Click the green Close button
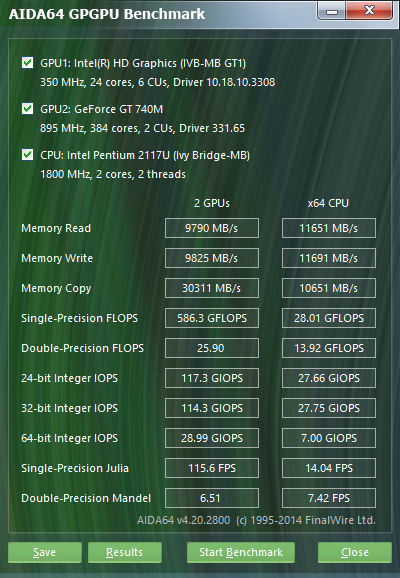Screen dimensions: 400x578 tap(355, 552)
